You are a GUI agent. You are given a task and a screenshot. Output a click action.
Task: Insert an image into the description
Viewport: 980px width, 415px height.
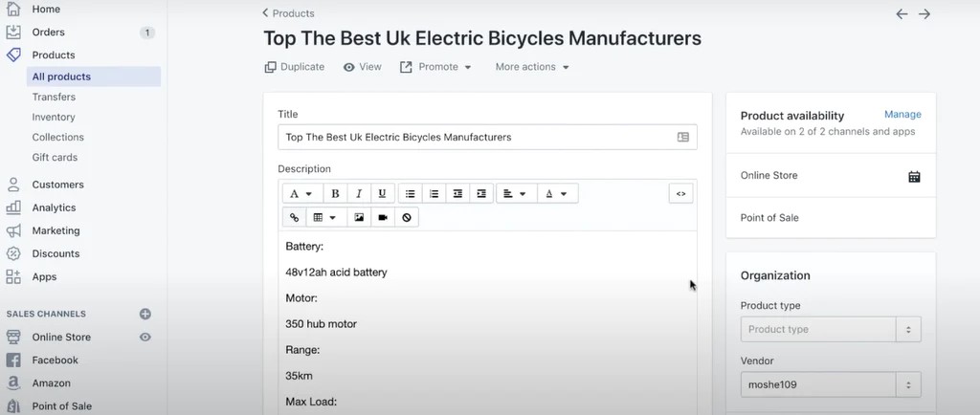click(359, 218)
